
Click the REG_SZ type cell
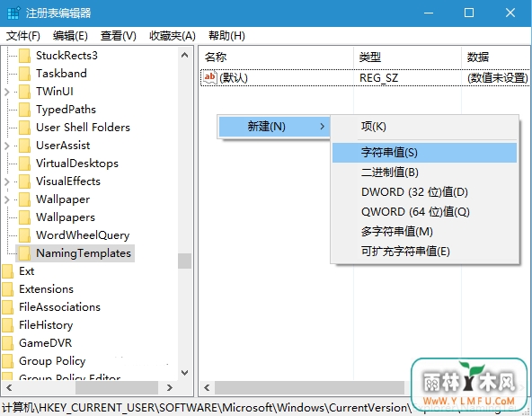378,78
